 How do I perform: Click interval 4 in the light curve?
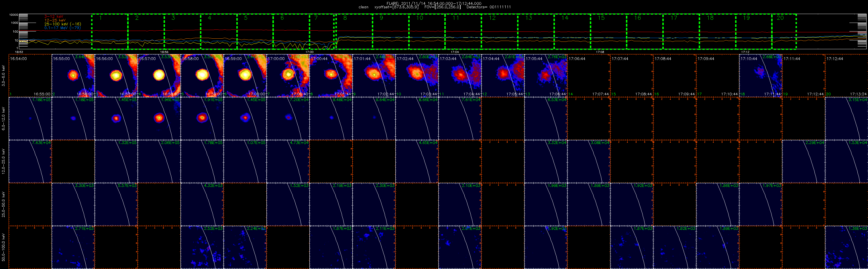[219, 32]
